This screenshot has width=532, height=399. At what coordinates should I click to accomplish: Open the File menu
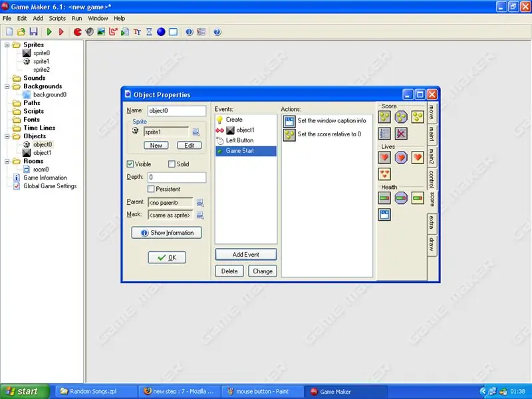click(x=7, y=19)
